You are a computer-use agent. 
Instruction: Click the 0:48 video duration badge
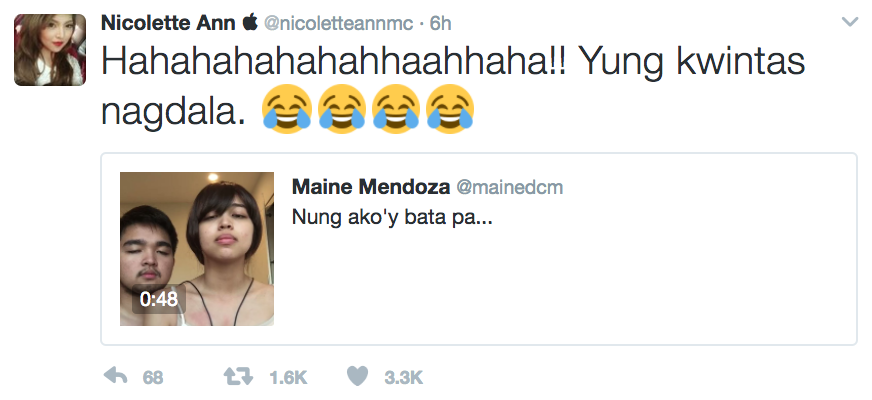159,299
